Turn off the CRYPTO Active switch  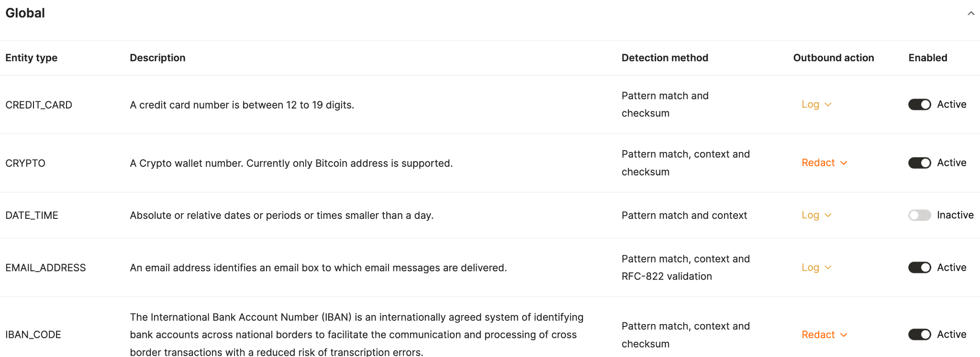pos(919,162)
